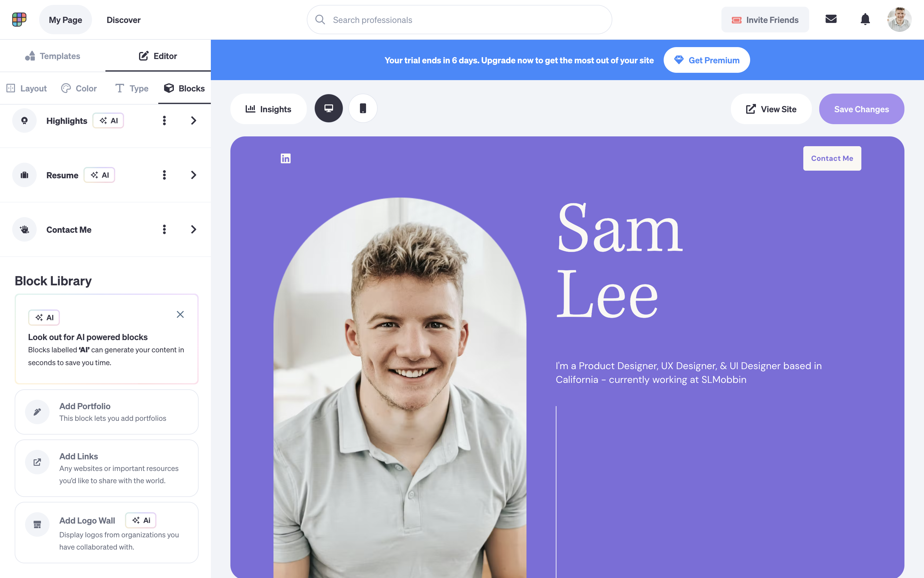Click the AI badge next to Resume
Screen dimensions: 924x578
[x=99, y=175]
